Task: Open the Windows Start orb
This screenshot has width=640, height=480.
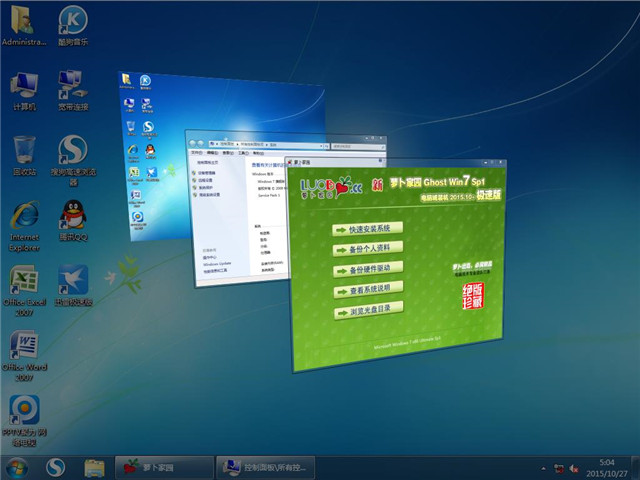Action: tap(17, 468)
